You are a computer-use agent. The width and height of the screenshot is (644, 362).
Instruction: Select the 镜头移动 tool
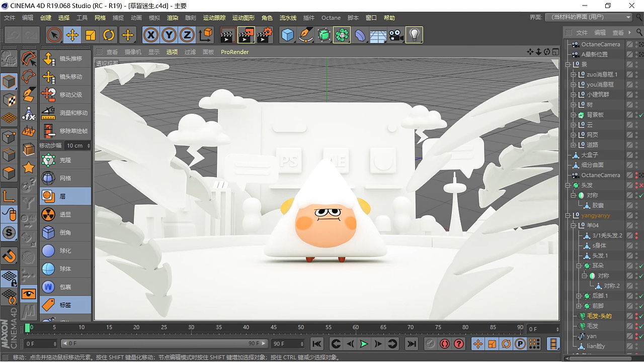pyautogui.click(x=65, y=76)
